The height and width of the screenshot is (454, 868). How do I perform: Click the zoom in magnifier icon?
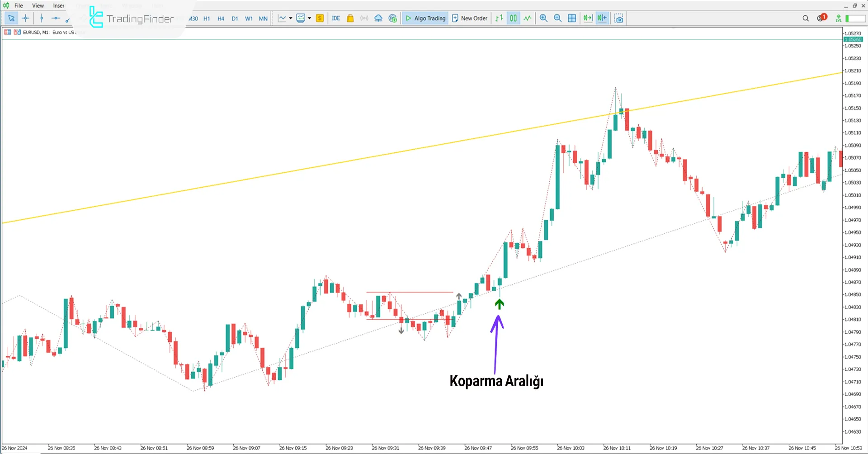click(x=543, y=19)
